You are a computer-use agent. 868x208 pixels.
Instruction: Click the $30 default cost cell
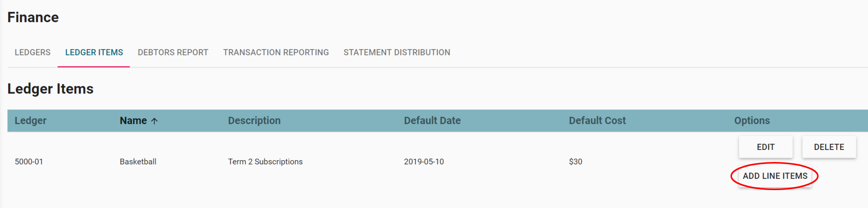pos(575,162)
